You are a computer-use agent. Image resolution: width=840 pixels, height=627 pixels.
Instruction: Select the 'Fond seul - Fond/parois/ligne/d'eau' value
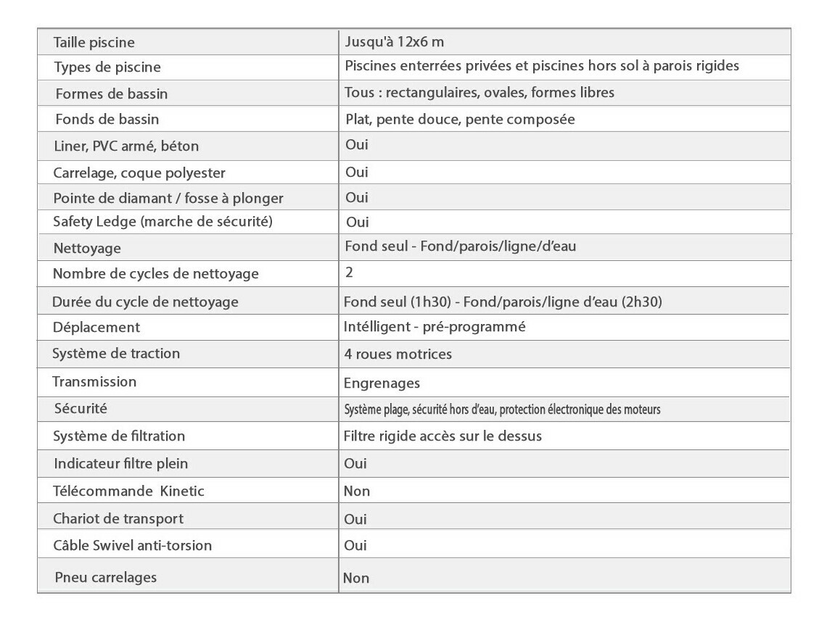[x=460, y=246]
